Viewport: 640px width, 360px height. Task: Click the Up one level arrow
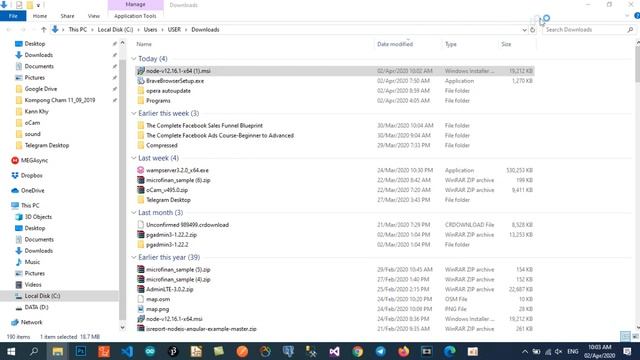click(44, 29)
